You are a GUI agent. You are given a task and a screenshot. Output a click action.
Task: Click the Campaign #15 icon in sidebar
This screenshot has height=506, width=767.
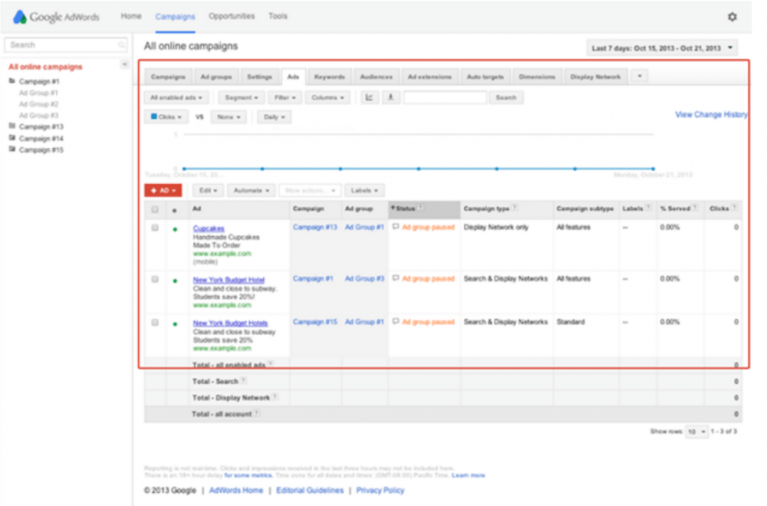[12, 149]
